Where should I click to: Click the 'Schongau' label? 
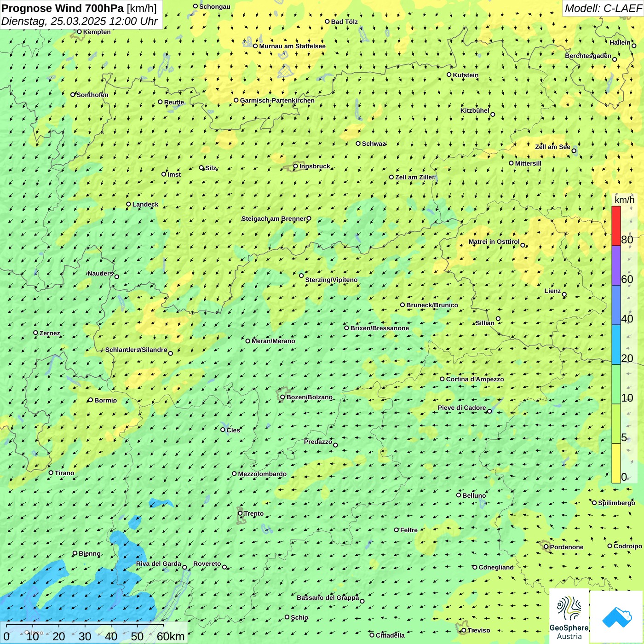click(215, 6)
